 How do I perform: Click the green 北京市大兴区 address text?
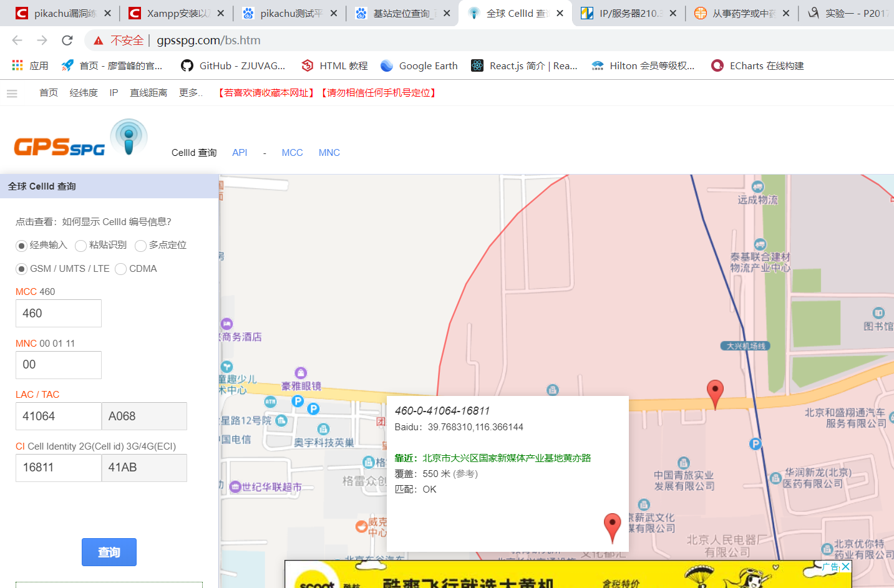(507, 458)
